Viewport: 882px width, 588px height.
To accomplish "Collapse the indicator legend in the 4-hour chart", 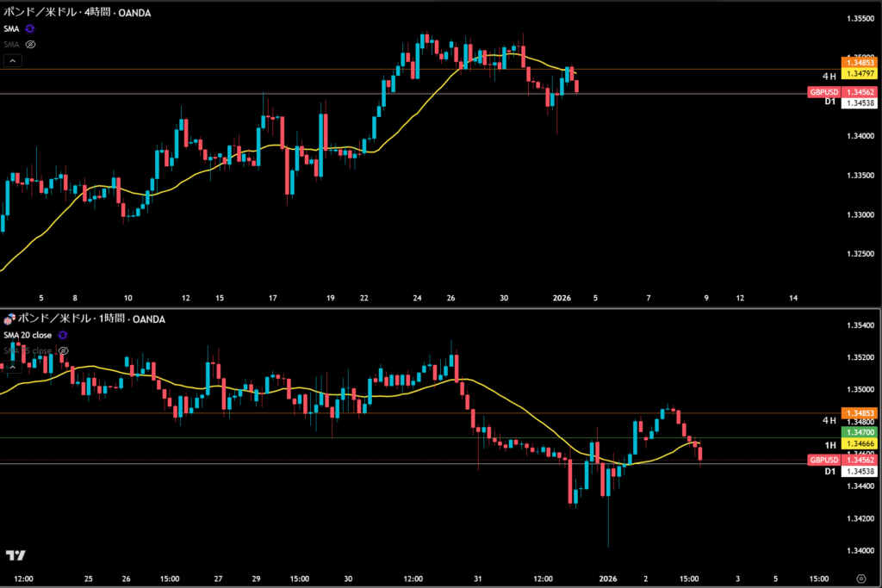I will 13,60.
